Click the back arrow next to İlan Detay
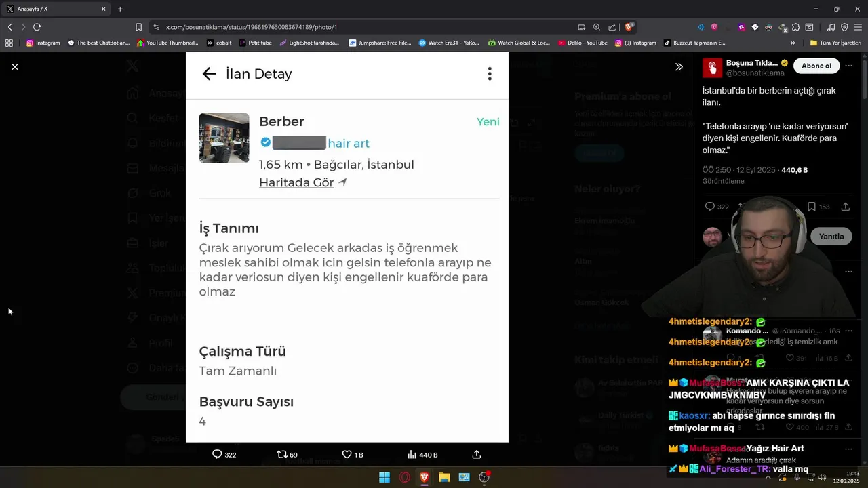 (x=209, y=74)
